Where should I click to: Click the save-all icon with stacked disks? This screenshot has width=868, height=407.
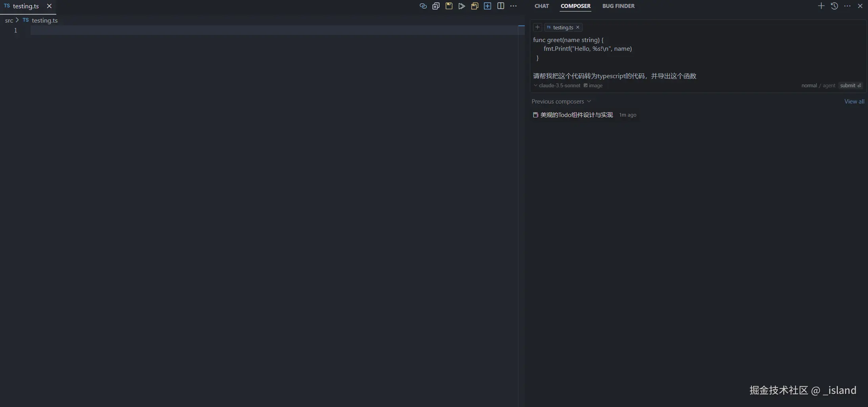(x=475, y=6)
